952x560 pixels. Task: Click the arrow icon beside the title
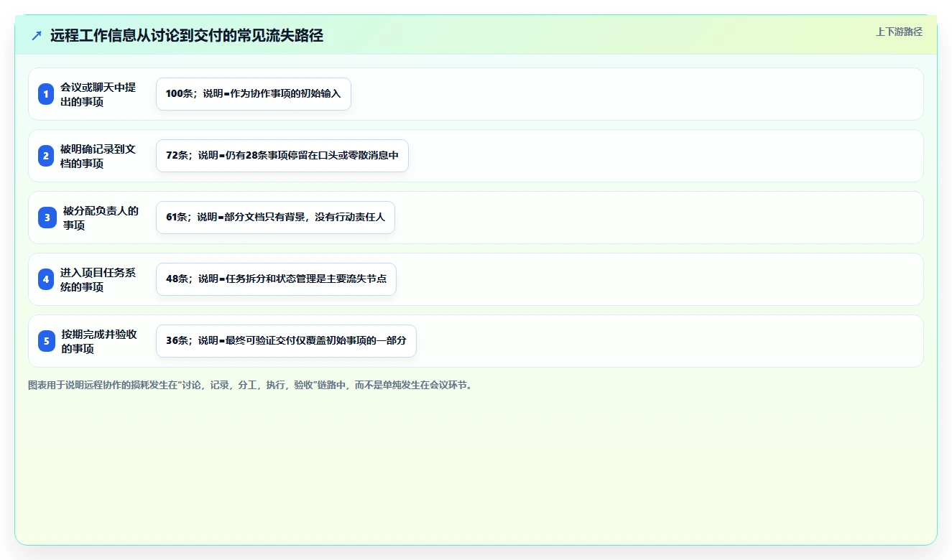coord(37,35)
